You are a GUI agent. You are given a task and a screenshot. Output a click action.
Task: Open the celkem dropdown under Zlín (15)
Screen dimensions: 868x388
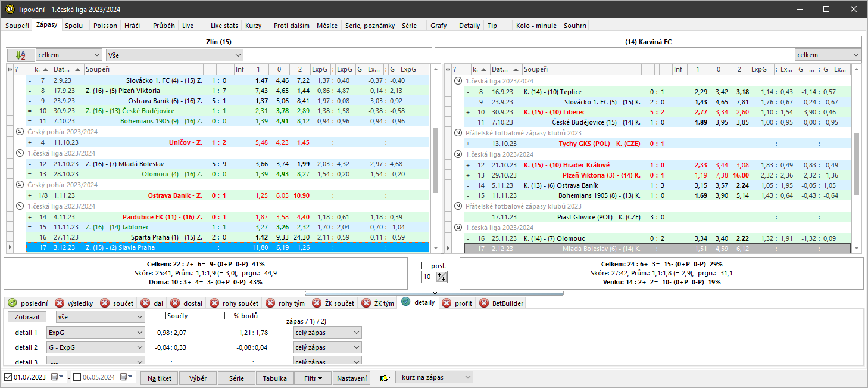coord(69,55)
